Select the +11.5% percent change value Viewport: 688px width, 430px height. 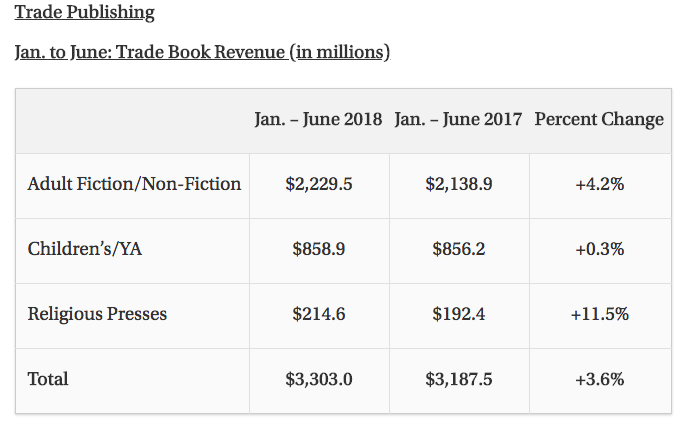pyautogui.click(x=599, y=314)
